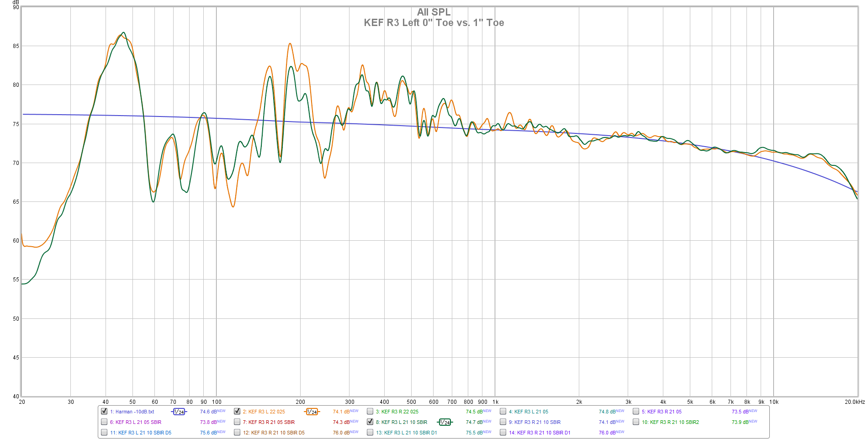The image size is (868, 439).
Task: Click the orange 1/24 smoothing icon
Action: pos(312,412)
